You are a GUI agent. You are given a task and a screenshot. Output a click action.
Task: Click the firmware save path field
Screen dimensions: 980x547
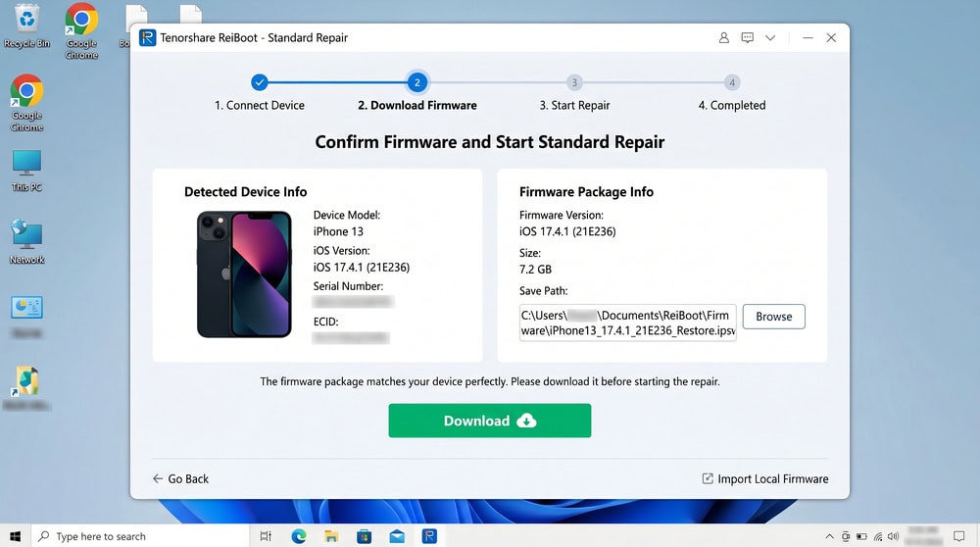click(x=627, y=323)
